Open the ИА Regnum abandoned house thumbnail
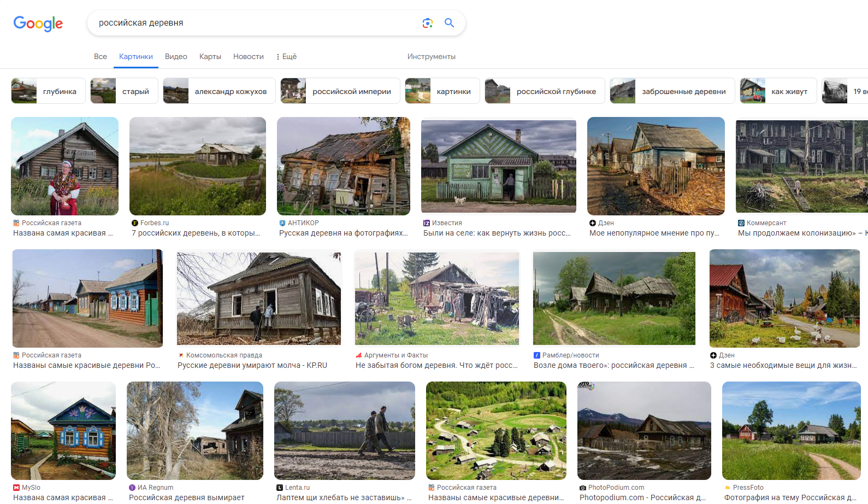Screen dimensions: 868x504 tap(195, 431)
